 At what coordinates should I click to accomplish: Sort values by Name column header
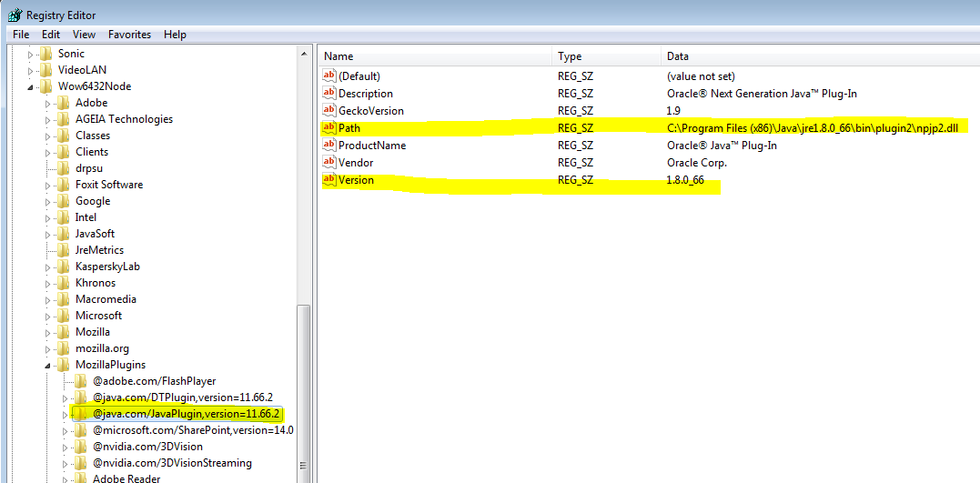pyautogui.click(x=435, y=56)
